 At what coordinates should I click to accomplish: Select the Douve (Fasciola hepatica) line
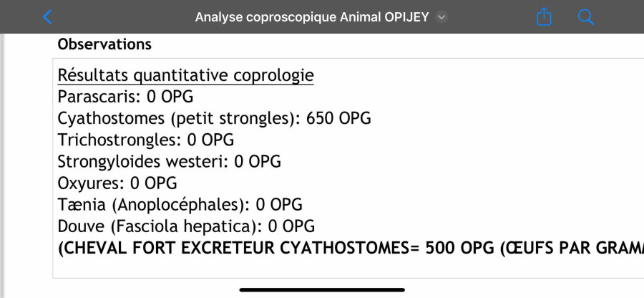pyautogui.click(x=186, y=226)
